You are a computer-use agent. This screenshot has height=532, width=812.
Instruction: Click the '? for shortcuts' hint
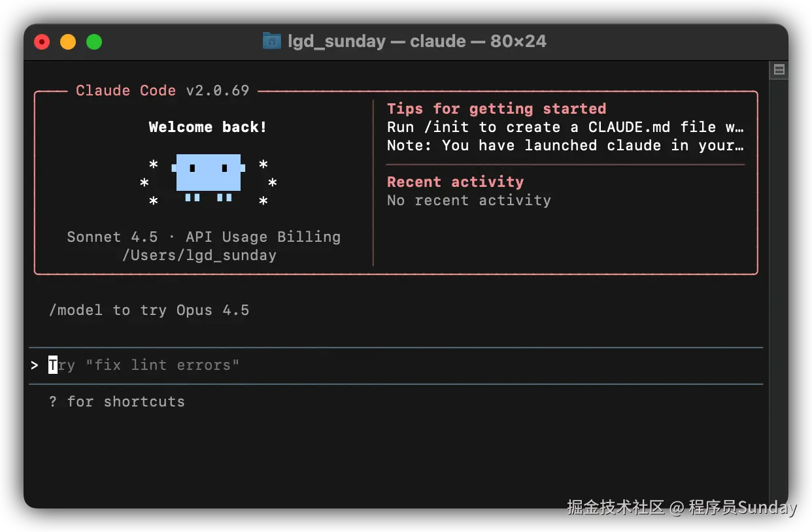click(x=117, y=402)
